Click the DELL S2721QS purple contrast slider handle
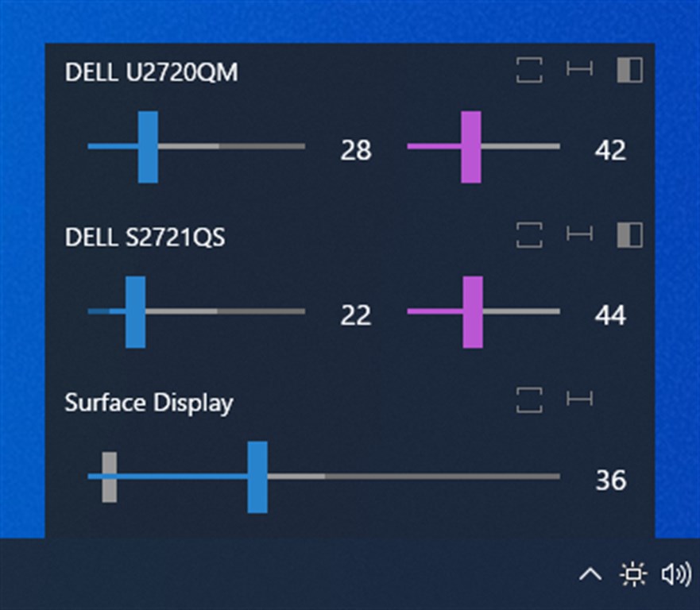The image size is (700, 610). coord(473,312)
